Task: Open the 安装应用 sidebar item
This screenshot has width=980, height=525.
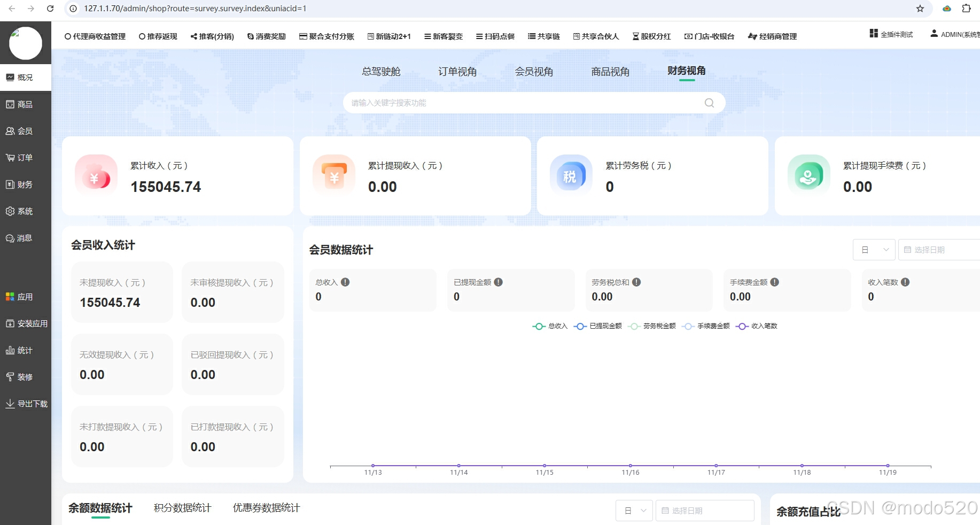Action: coord(25,323)
